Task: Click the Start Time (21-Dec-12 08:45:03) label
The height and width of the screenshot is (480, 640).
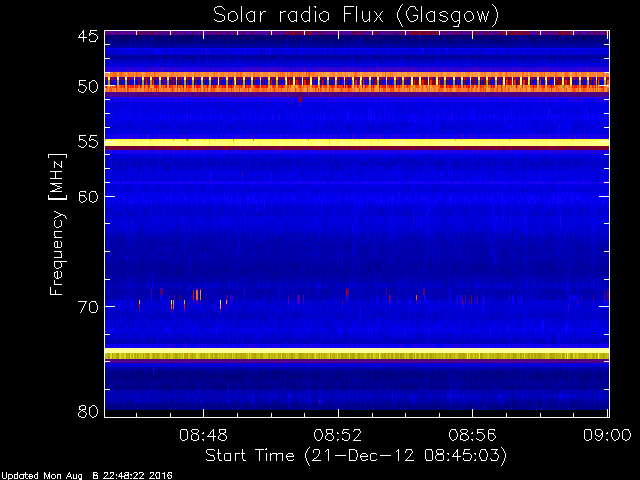Action: [x=356, y=455]
